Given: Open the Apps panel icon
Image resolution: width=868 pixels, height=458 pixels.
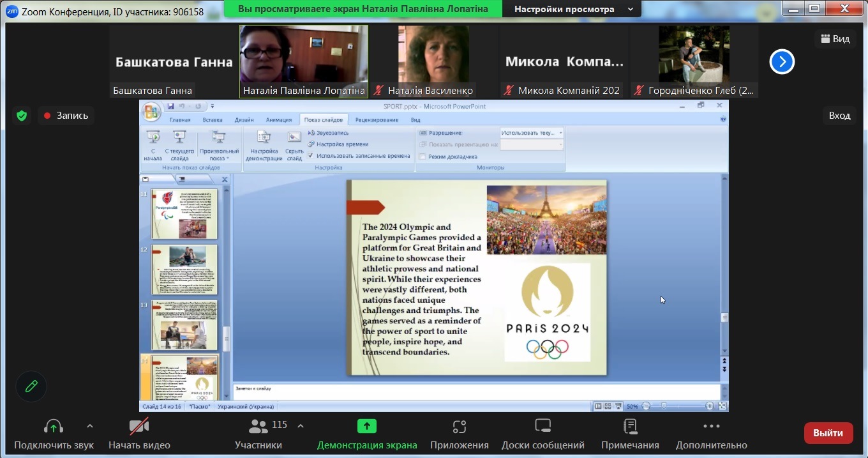Looking at the screenshot, I should tap(459, 426).
